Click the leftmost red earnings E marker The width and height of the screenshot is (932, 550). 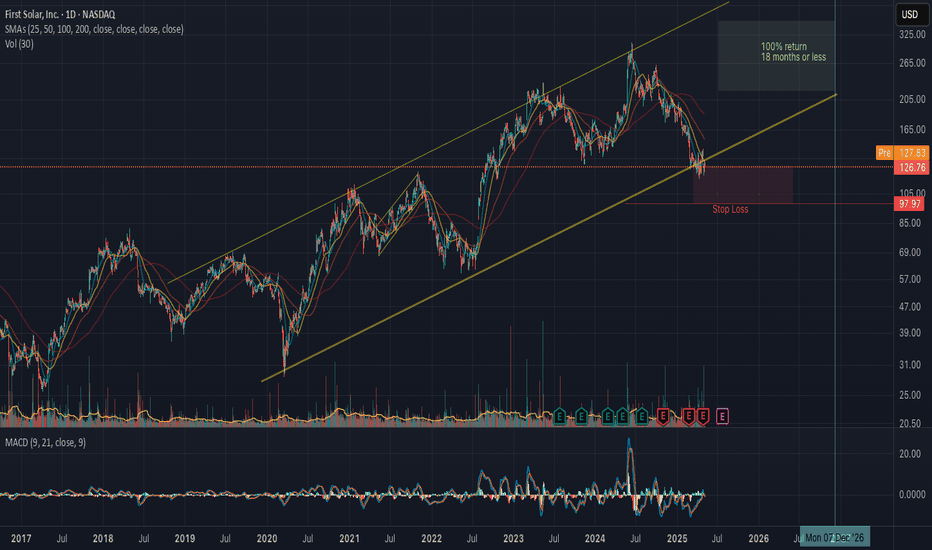point(663,416)
